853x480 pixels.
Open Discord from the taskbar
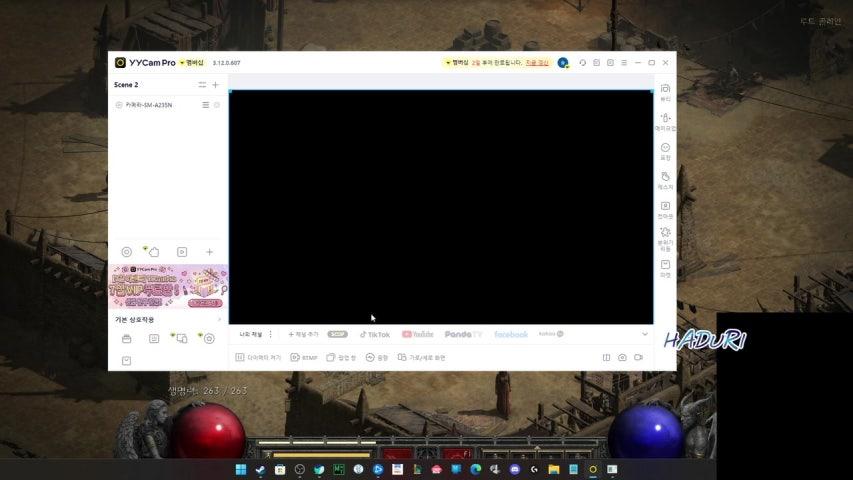click(x=515, y=469)
